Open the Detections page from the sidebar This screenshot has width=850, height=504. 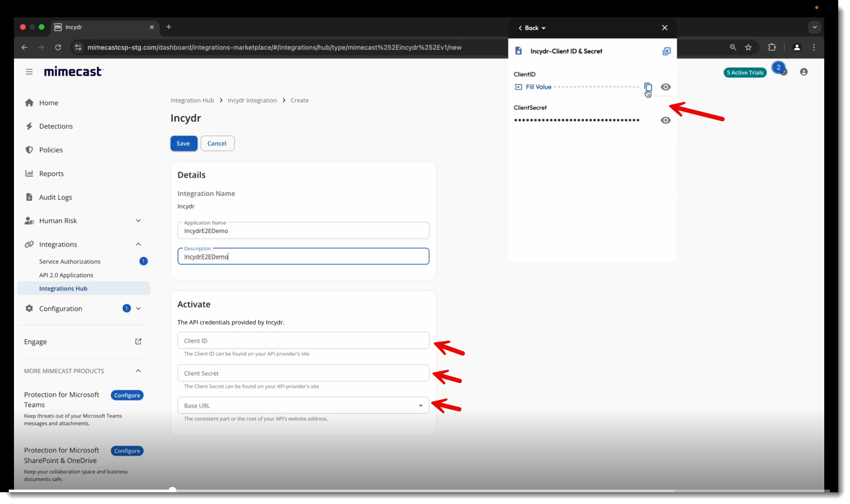tap(56, 126)
